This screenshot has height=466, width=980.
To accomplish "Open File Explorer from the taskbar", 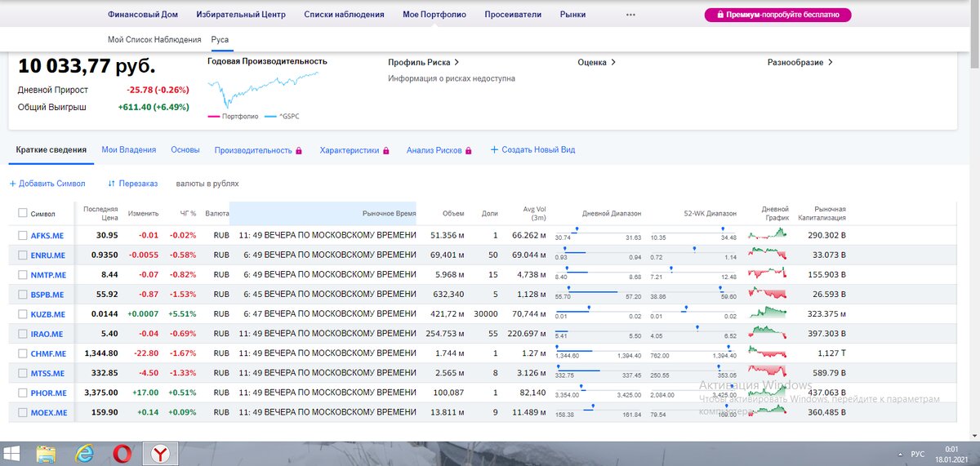I will pos(47,454).
